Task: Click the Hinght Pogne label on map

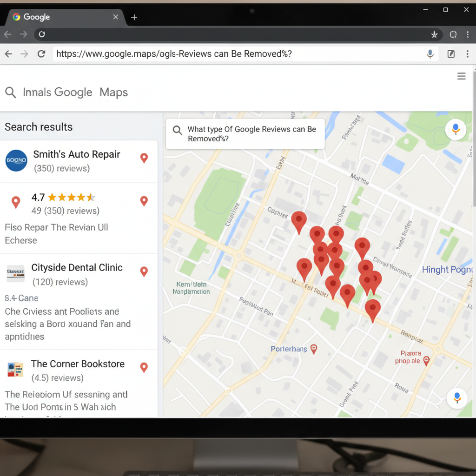Action: [447, 269]
